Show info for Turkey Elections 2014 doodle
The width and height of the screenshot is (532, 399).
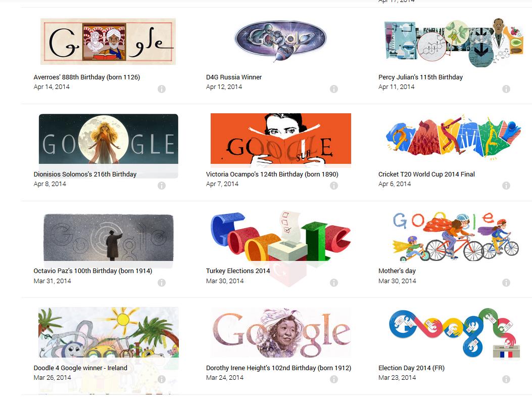[x=334, y=283]
